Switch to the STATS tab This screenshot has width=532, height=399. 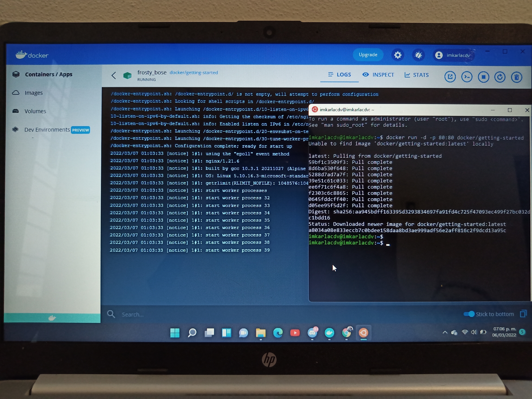417,75
